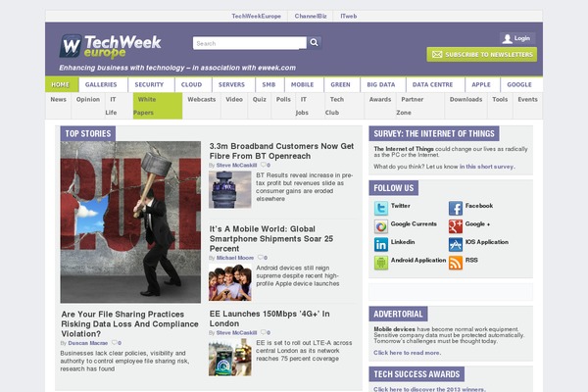The image size is (588, 392).
Task: Open Video submenu item
Action: (x=234, y=99)
